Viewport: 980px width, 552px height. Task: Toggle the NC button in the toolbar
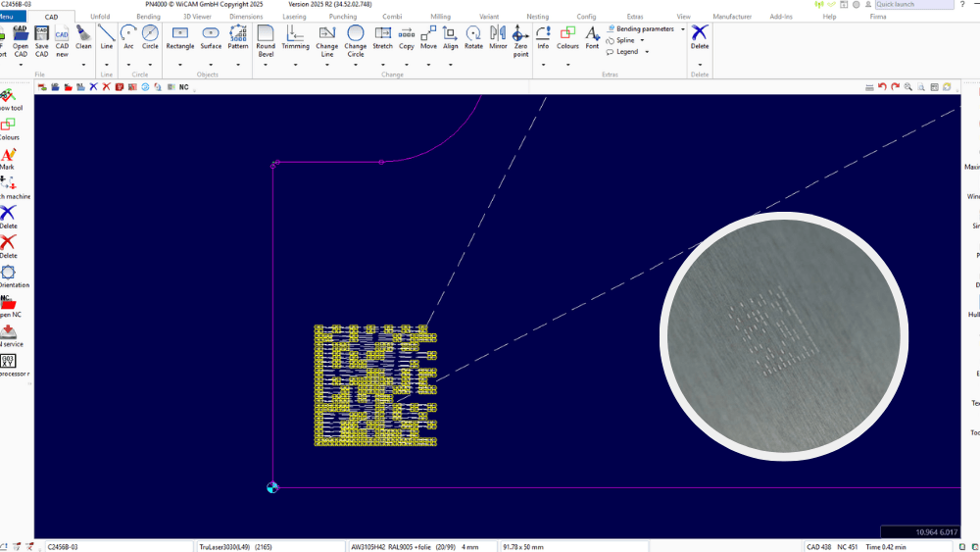(x=183, y=87)
